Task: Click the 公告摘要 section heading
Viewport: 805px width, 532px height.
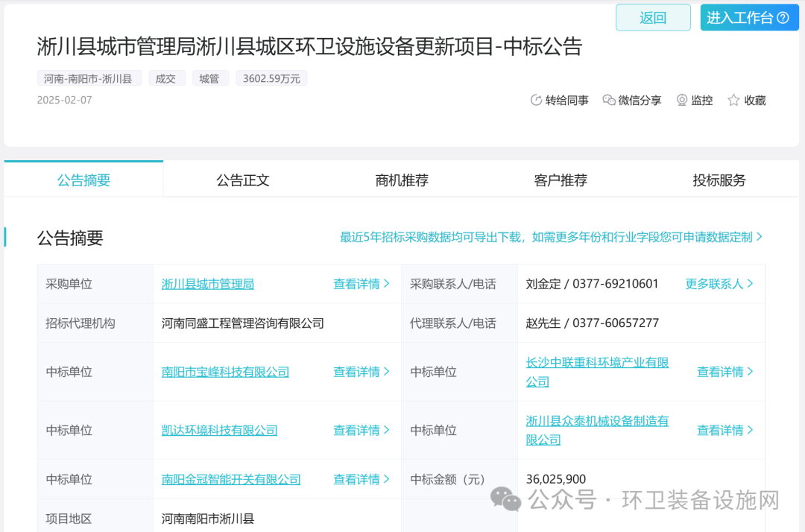Action: 70,238
